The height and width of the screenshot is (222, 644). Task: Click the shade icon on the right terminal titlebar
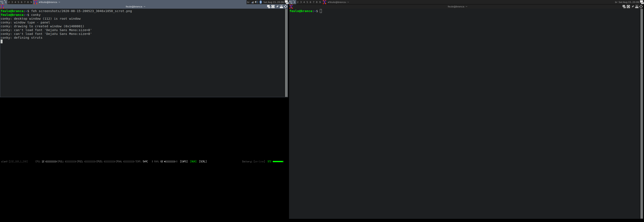tap(637, 7)
